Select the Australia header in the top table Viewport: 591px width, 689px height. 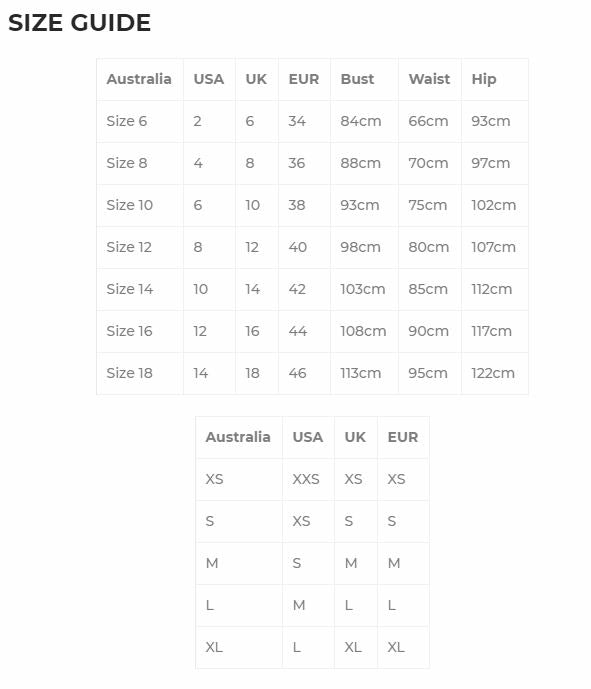pyautogui.click(x=139, y=79)
